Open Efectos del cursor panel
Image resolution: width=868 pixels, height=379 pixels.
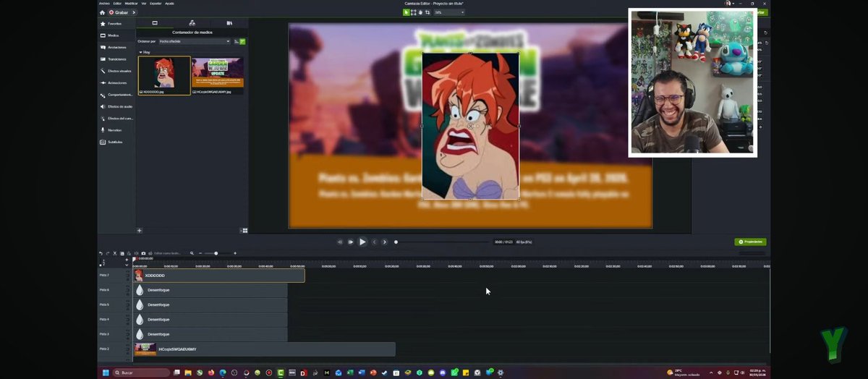tap(116, 118)
